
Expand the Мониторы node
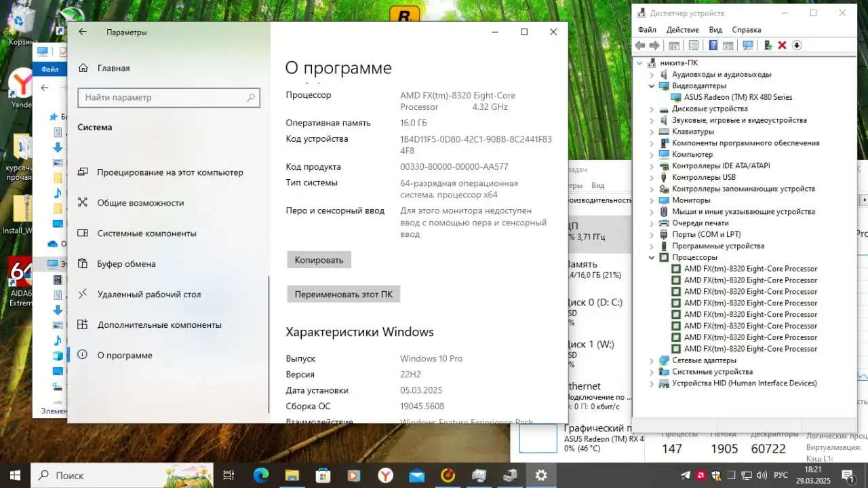652,200
